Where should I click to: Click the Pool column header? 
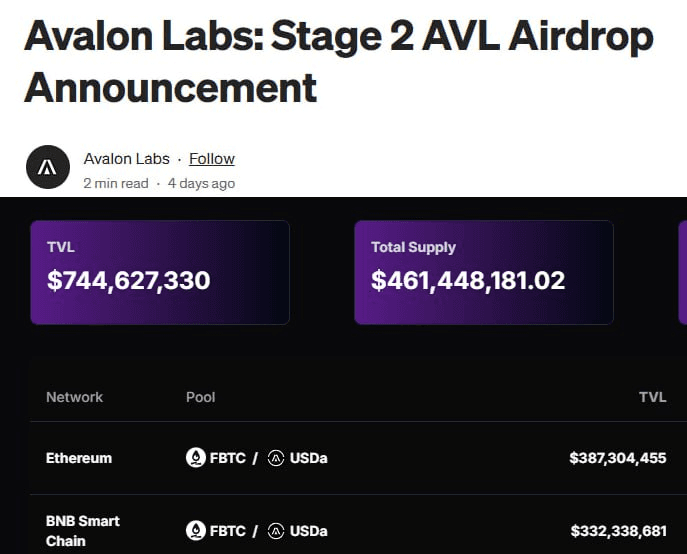pyautogui.click(x=201, y=397)
